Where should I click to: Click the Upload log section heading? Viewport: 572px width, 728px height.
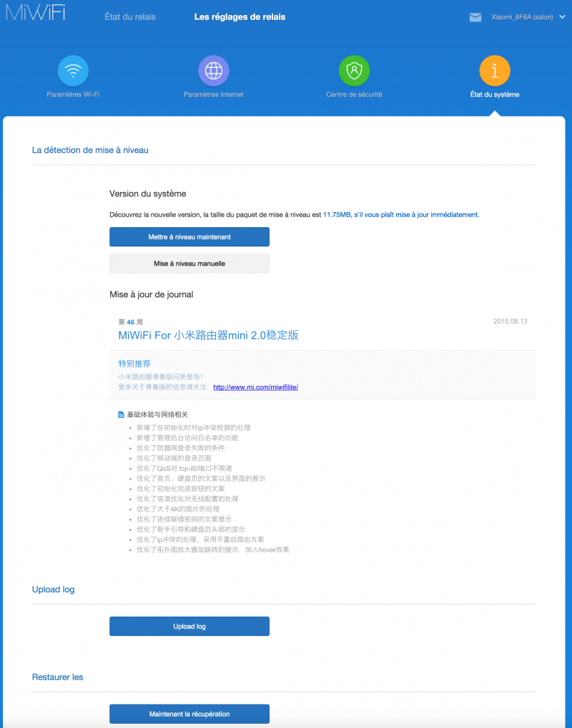(x=54, y=589)
